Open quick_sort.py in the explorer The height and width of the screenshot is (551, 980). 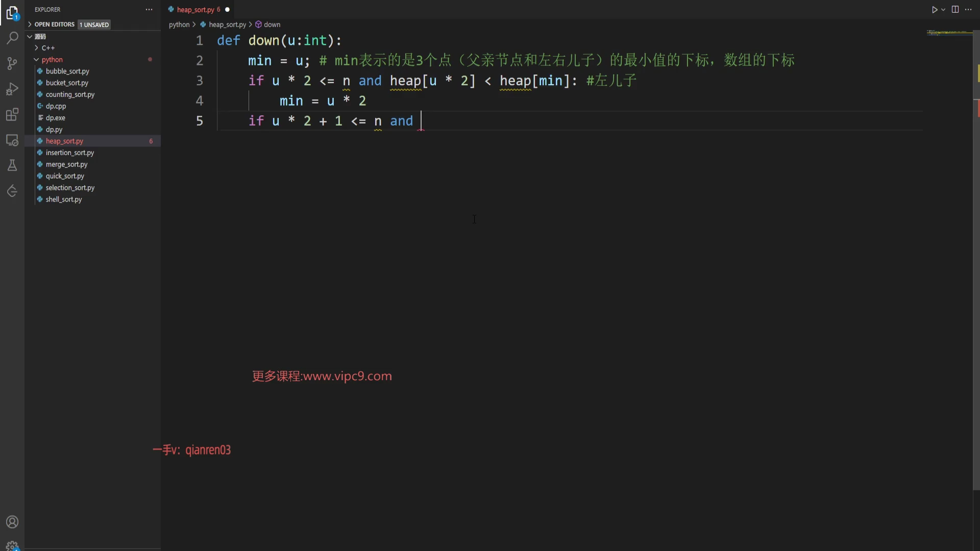click(65, 176)
